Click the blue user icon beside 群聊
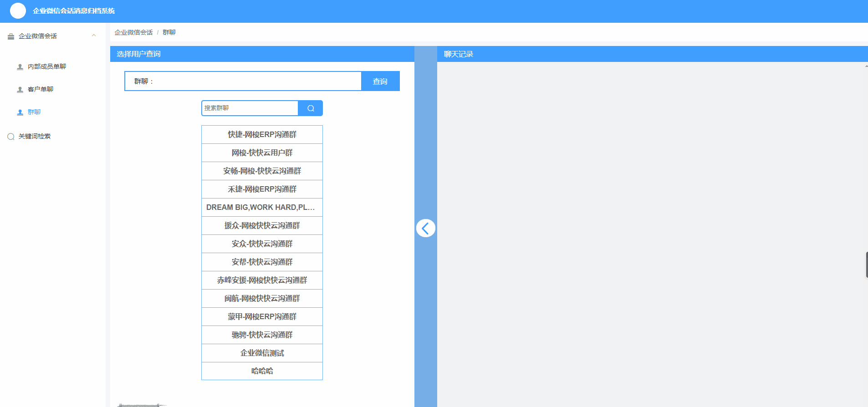Screen dimensions: 868x407 pyautogui.click(x=20, y=112)
